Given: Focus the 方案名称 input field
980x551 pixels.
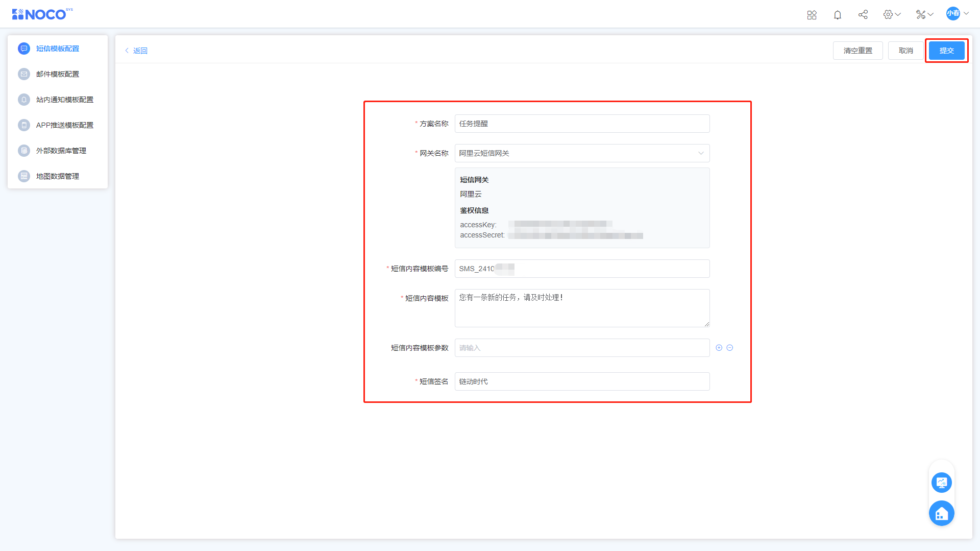Looking at the screenshot, I should 582,124.
